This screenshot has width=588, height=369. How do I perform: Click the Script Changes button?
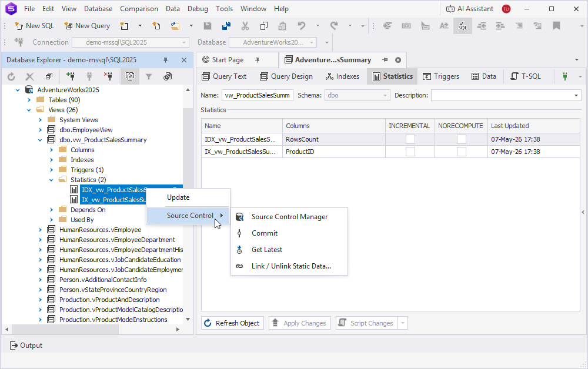pos(367,323)
